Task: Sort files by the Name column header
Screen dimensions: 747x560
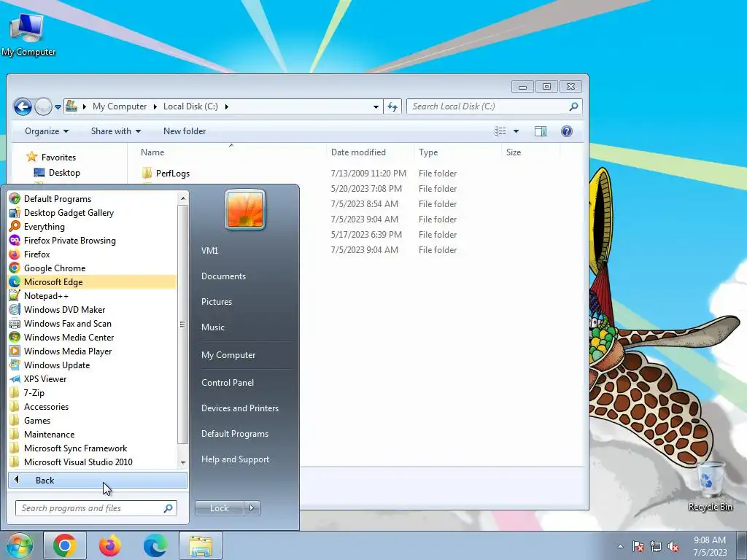Action: pos(152,152)
